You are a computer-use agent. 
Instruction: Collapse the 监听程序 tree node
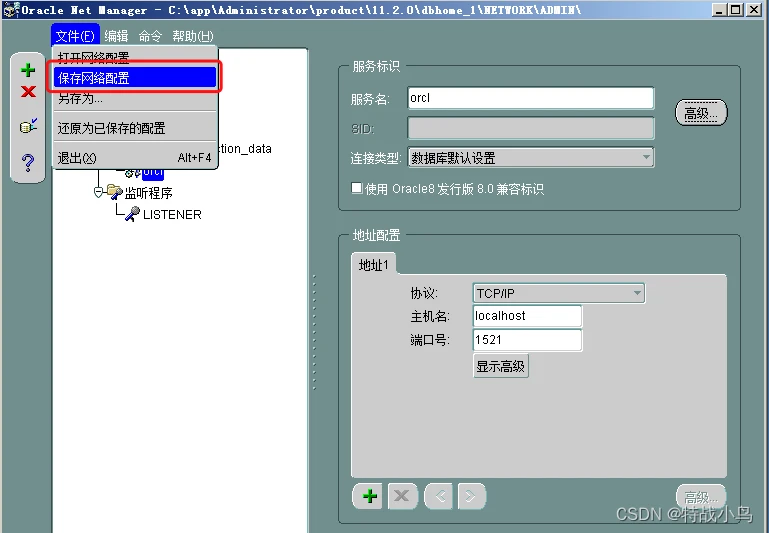(x=98, y=192)
